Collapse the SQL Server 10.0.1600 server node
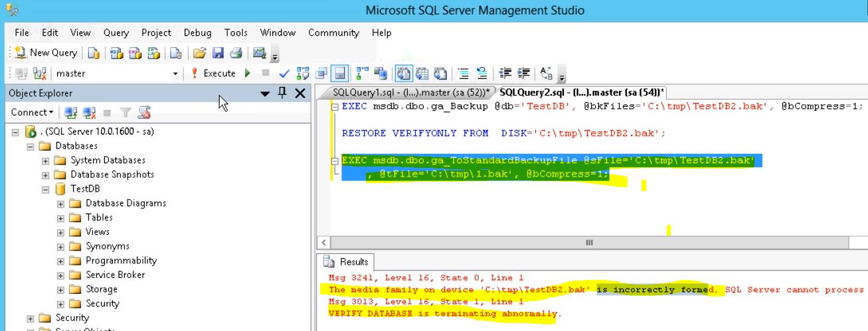Screen dimensions: 868x331 [16, 132]
